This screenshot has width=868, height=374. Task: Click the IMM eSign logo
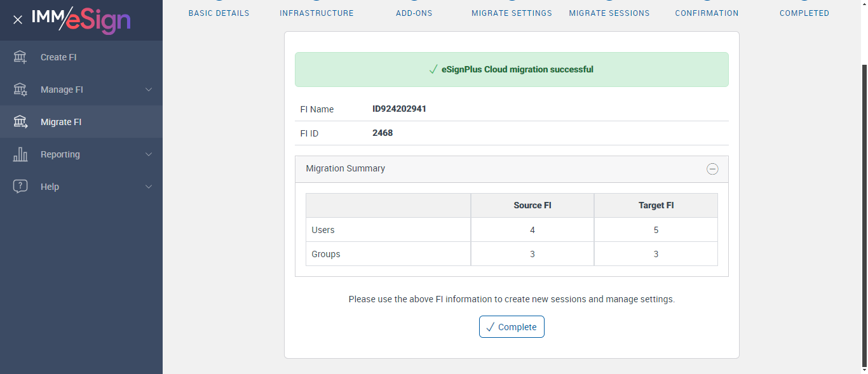tap(81, 20)
